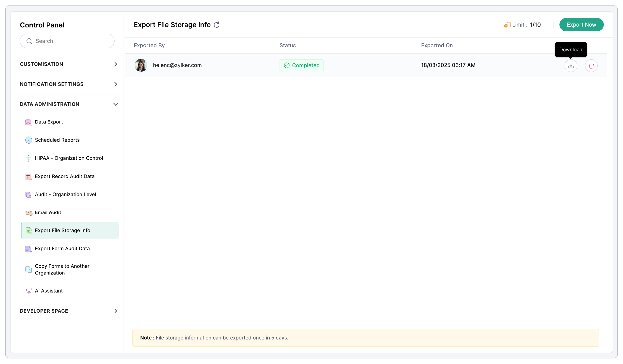The width and height of the screenshot is (623, 364).
Task: Click the refresh icon next to Export File Storage Info
Action: (x=216, y=25)
